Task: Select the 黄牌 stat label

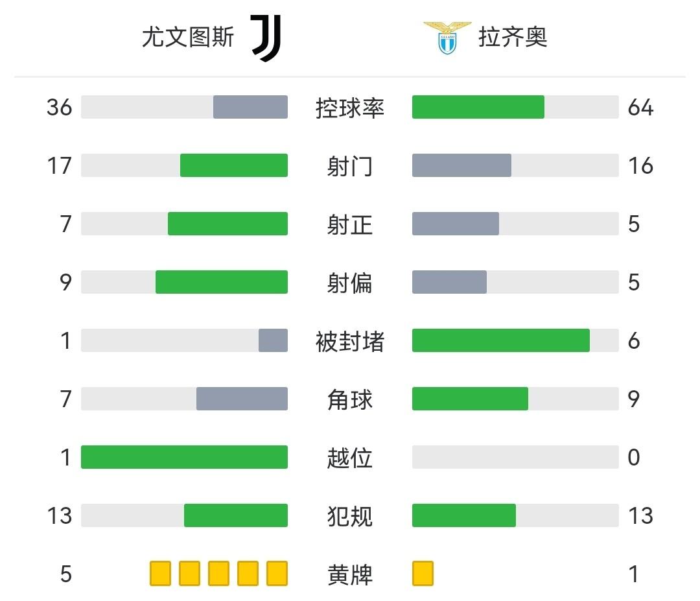Action: 350,574
